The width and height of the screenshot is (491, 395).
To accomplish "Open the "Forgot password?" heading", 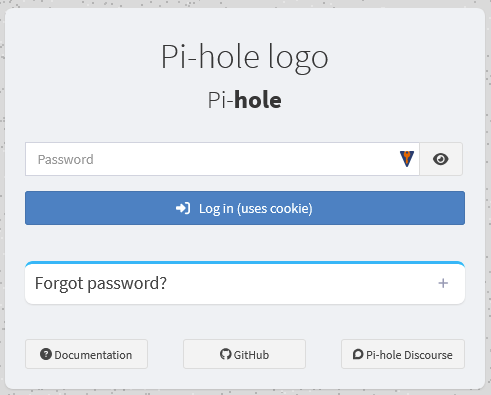I will tap(101, 283).
